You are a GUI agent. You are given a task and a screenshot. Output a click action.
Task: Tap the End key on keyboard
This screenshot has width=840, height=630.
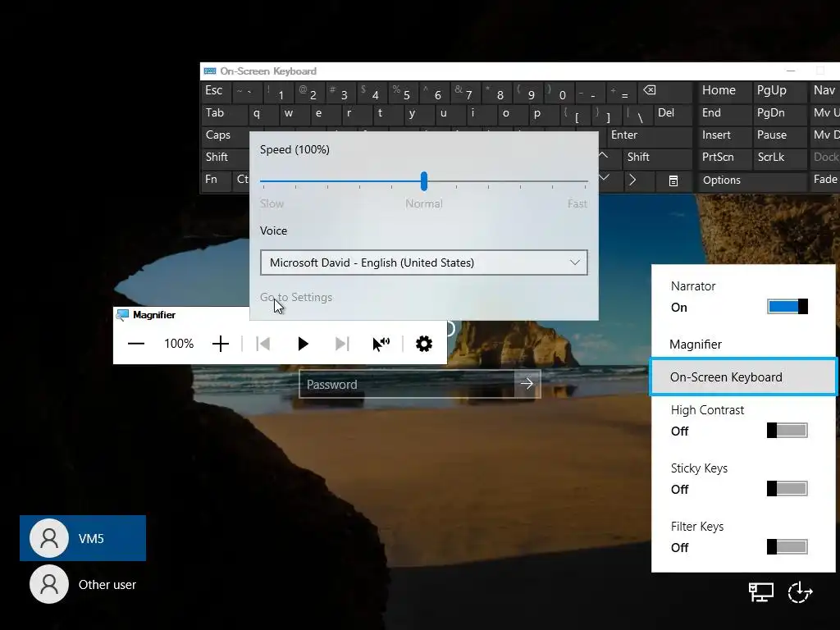pos(724,113)
